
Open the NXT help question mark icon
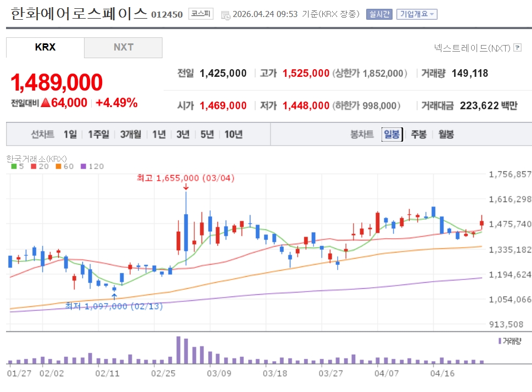point(517,48)
